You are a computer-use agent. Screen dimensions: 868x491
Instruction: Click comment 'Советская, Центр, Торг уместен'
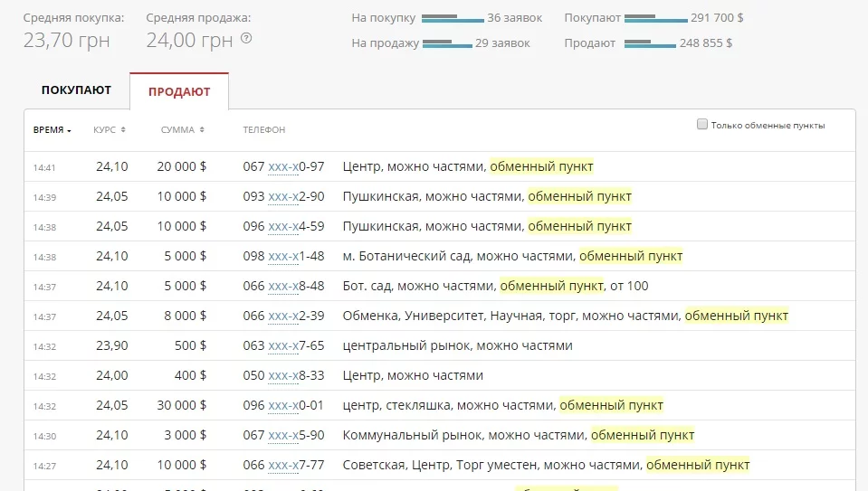[440, 465]
